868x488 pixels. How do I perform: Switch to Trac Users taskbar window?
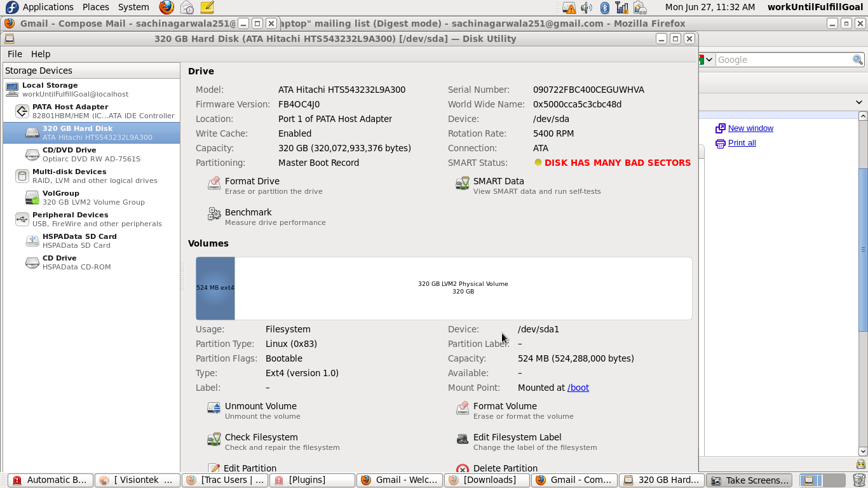[224, 480]
